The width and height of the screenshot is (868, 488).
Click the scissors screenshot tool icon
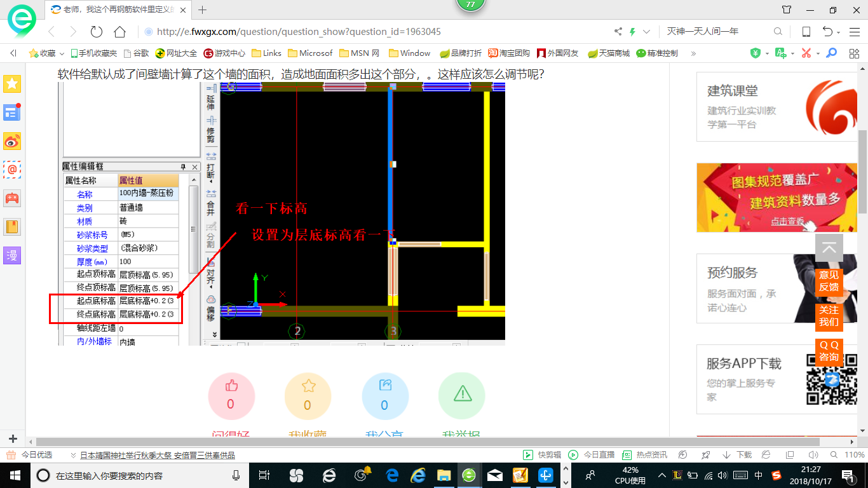(x=806, y=53)
